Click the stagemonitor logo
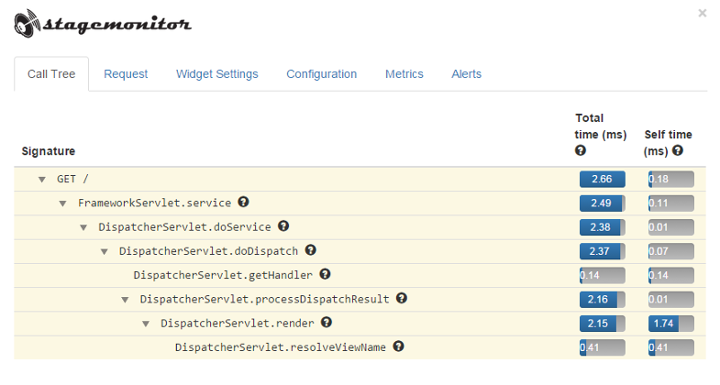 click(102, 23)
